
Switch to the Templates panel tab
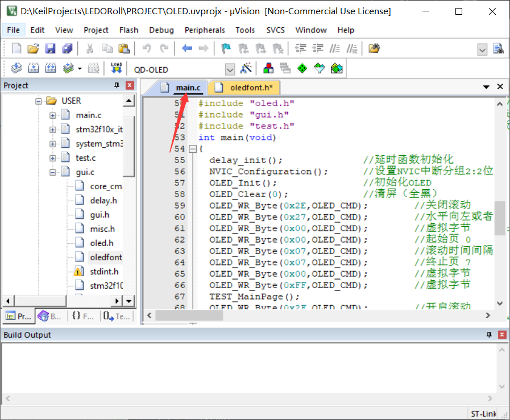[117, 316]
